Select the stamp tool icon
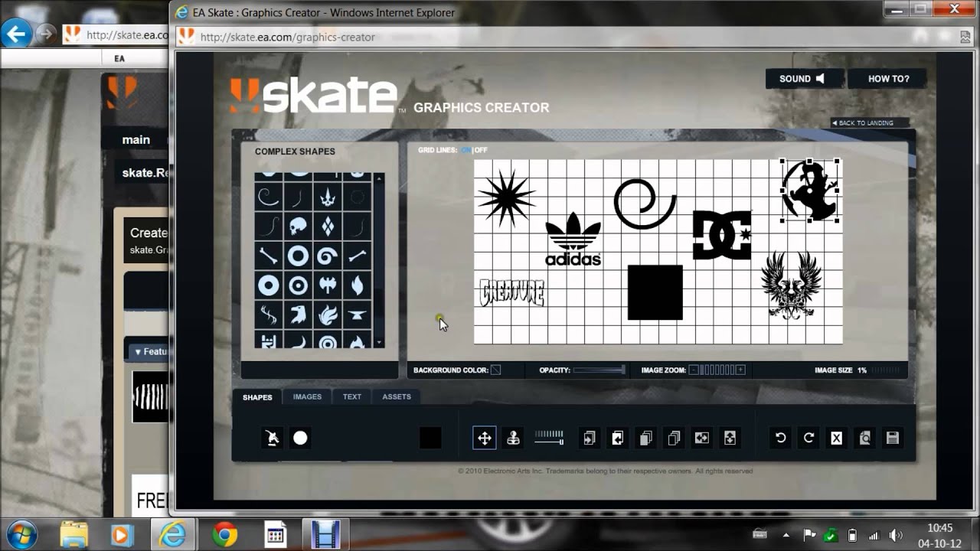The image size is (980, 551). coord(513,438)
